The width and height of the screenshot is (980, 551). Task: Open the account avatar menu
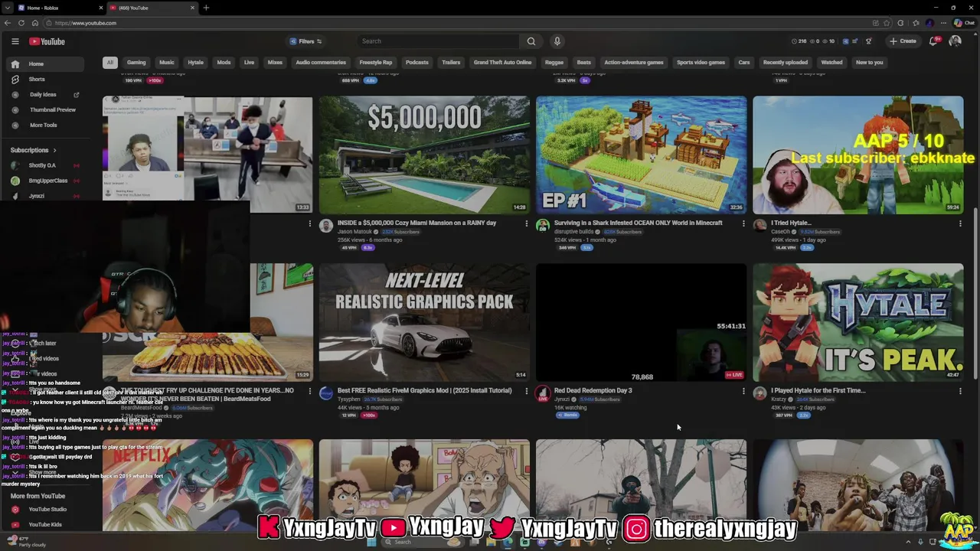click(x=955, y=41)
